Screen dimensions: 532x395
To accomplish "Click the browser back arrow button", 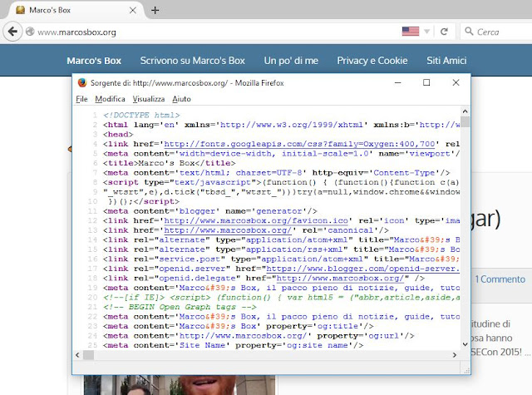I will 12,32.
